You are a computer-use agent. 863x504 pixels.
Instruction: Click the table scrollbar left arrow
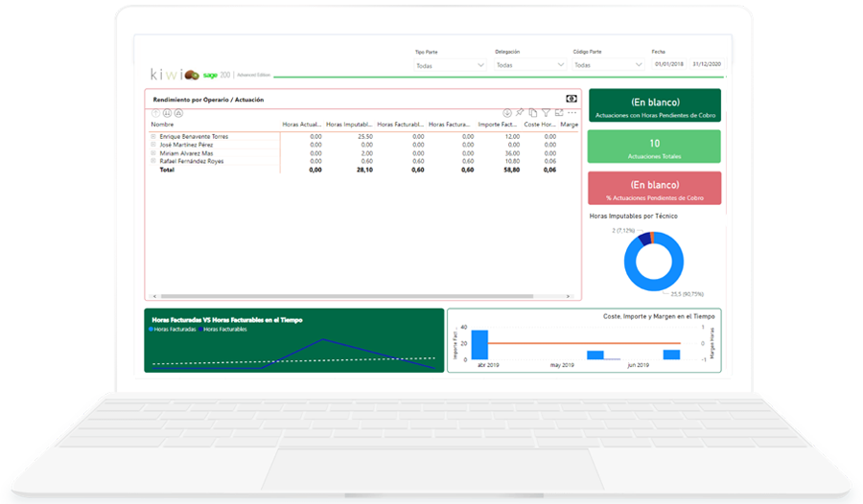click(154, 296)
